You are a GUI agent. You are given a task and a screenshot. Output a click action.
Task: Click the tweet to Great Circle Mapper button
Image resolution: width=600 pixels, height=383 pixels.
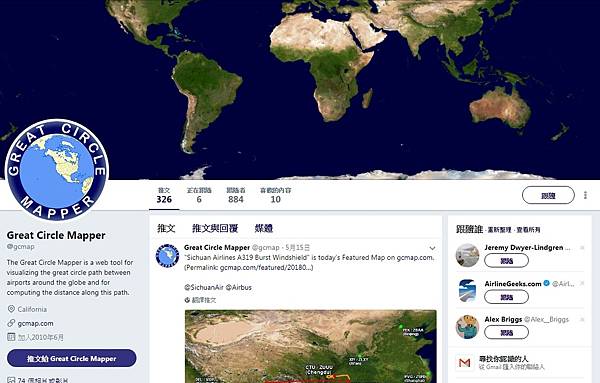72,359
